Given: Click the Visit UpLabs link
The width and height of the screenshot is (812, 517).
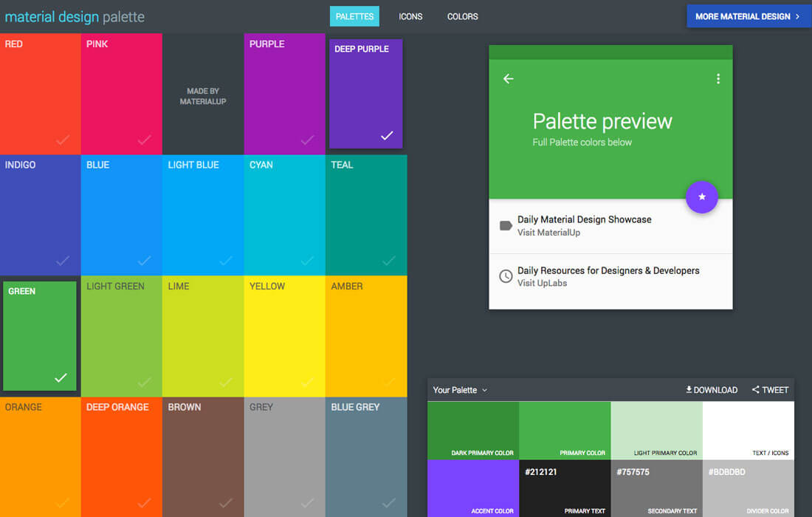Looking at the screenshot, I should click(x=542, y=283).
